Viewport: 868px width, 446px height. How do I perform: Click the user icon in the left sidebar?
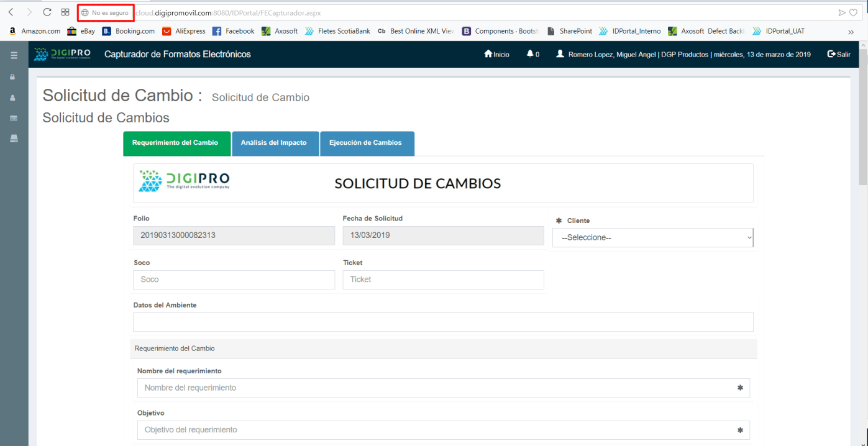tap(13, 98)
